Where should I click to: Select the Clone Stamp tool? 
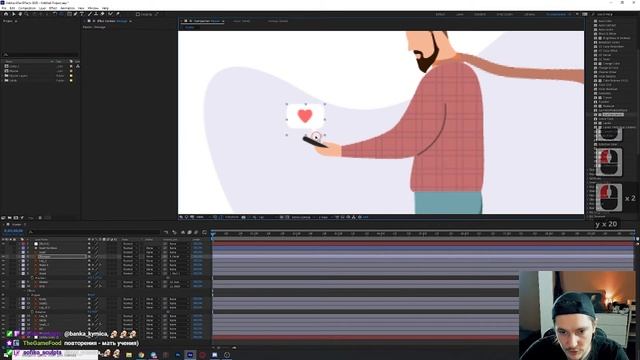pos(96,14)
